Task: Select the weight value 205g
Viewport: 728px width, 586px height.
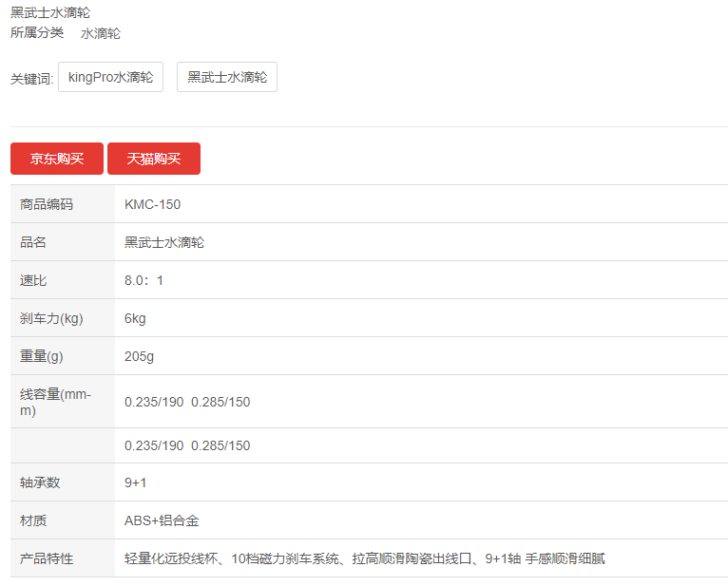Action: 139,356
